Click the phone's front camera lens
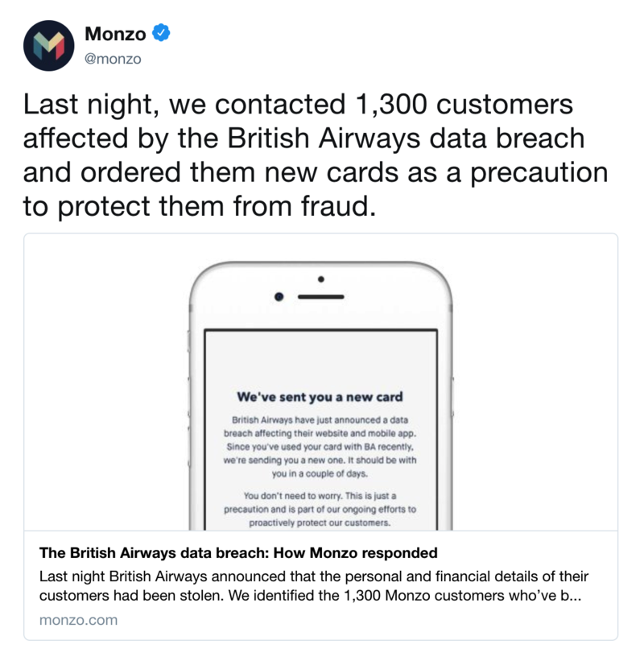Viewport: 644px width, 661px height. point(279,297)
